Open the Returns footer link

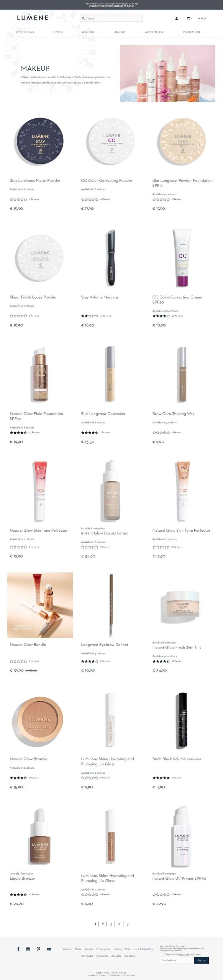pos(118,949)
